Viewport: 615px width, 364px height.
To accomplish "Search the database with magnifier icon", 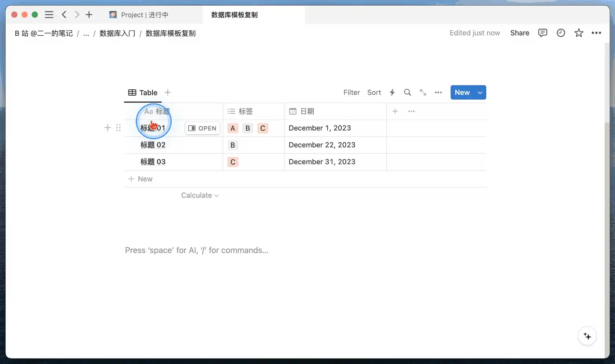I will point(407,92).
